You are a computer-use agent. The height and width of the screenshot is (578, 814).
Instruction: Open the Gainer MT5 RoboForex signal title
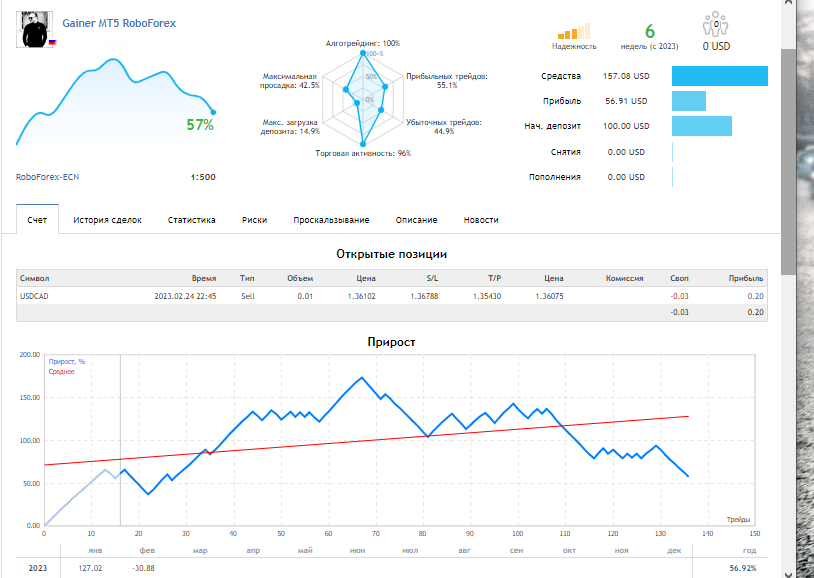[119, 23]
